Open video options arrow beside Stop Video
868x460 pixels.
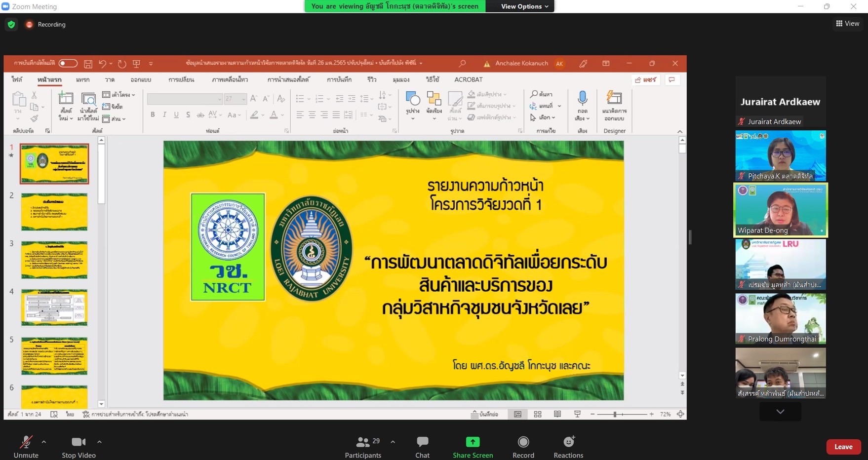tap(99, 442)
